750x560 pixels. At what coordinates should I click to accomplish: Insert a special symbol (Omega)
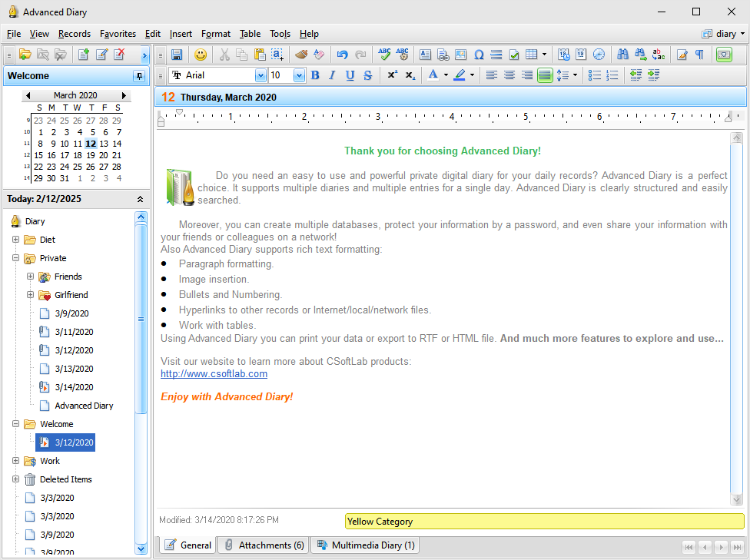(479, 55)
